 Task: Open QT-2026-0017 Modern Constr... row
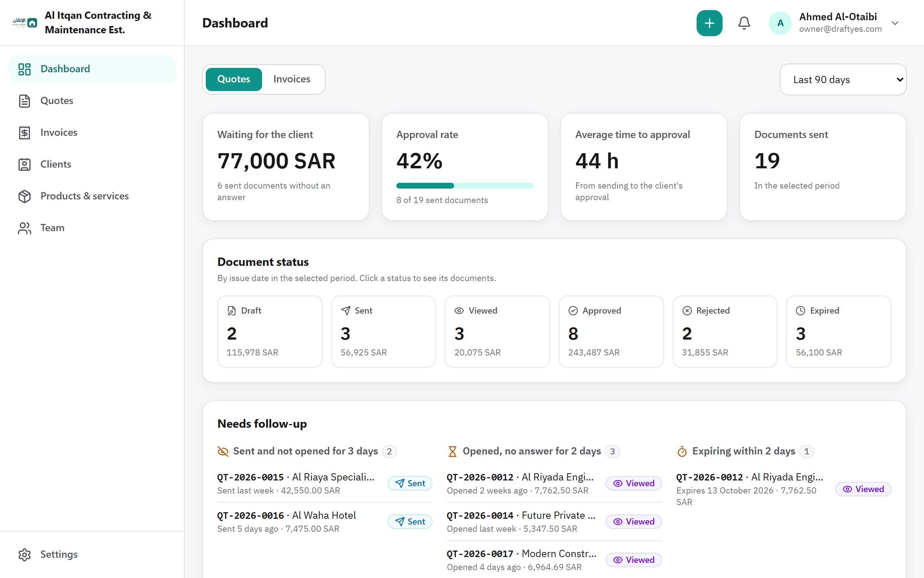554,560
